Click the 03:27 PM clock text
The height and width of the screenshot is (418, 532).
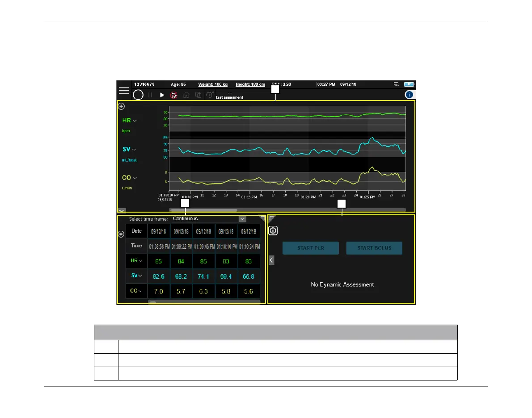coord(326,84)
